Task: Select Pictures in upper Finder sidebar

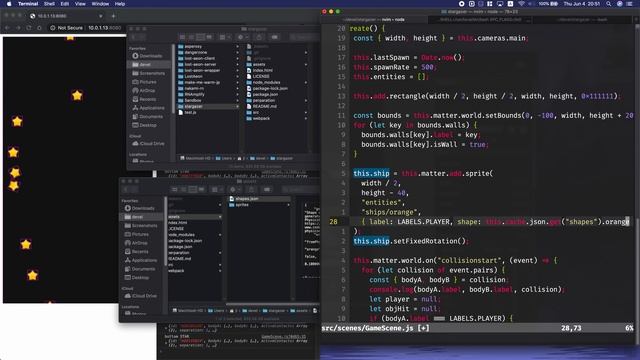Action: [144, 82]
